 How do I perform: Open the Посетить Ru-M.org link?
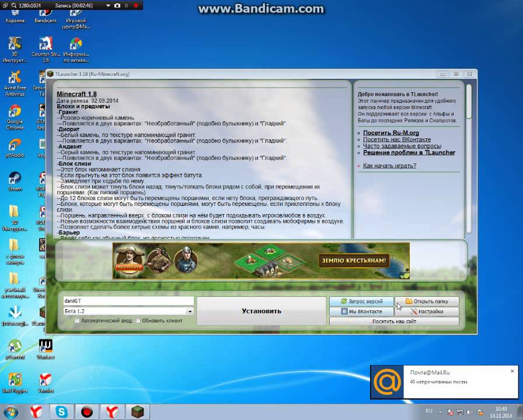(391, 132)
